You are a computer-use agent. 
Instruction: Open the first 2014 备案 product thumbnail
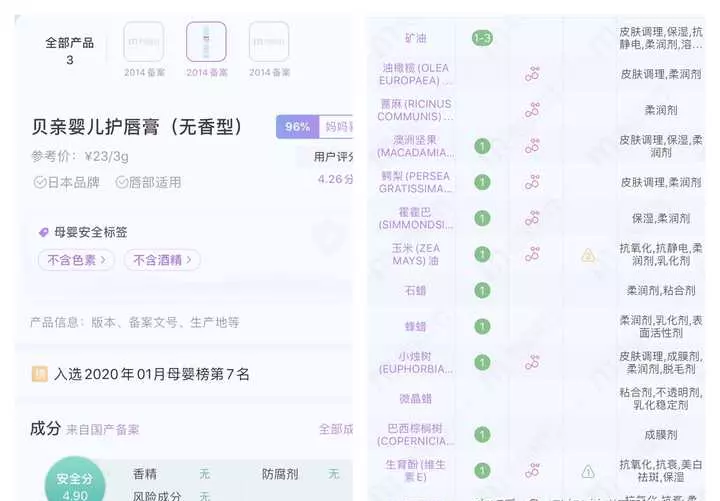[144, 42]
